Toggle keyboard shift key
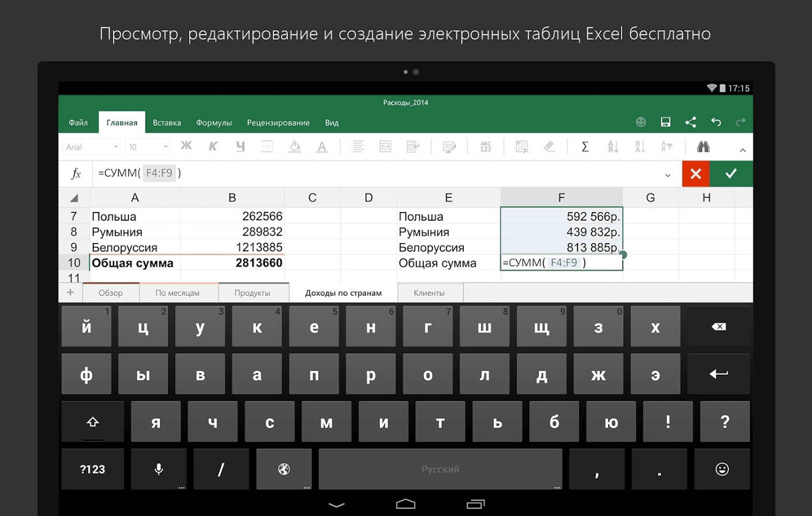This screenshot has height=516, width=812. (x=93, y=422)
